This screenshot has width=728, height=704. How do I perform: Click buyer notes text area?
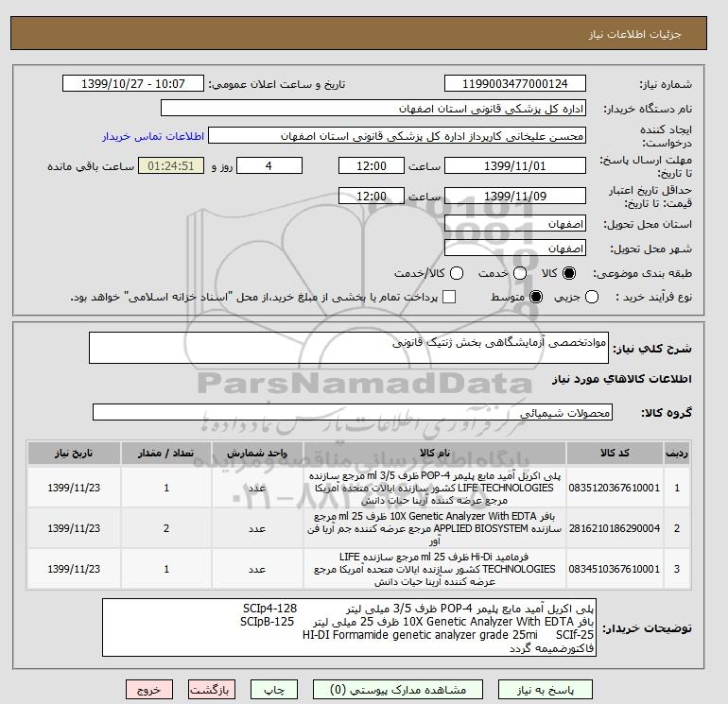coord(349,627)
